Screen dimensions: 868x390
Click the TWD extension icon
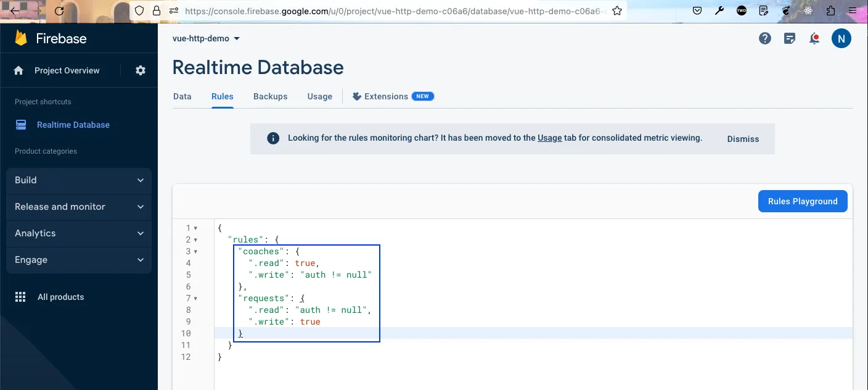[x=742, y=11]
